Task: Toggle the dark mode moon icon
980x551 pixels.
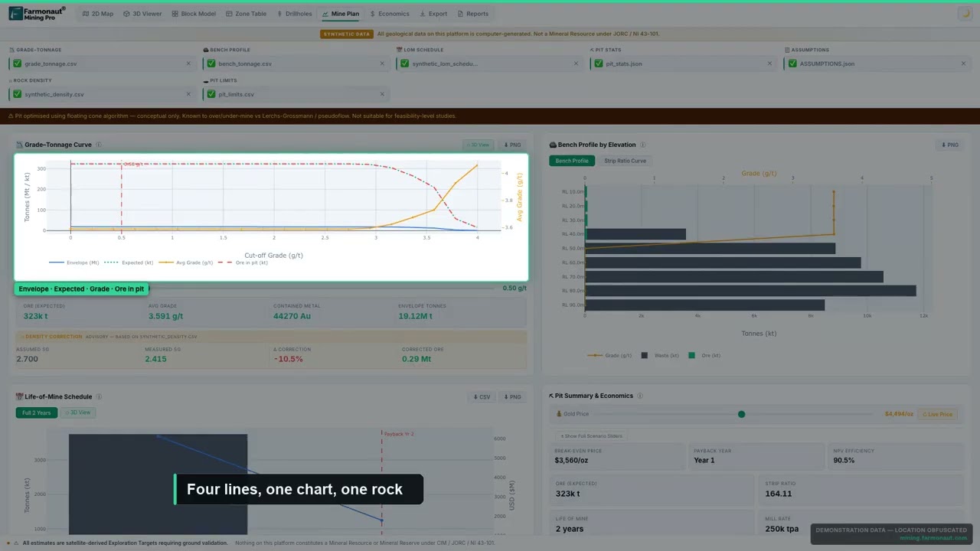Action: tap(964, 14)
